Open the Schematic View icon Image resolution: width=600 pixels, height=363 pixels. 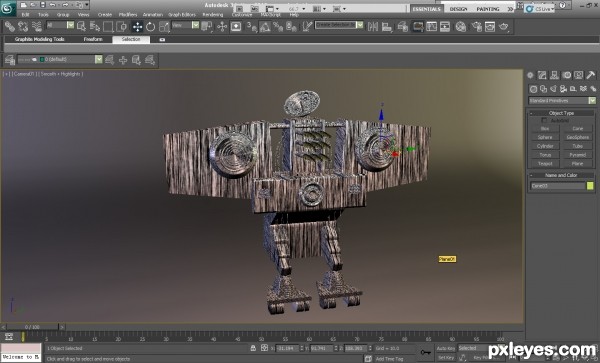[445, 26]
